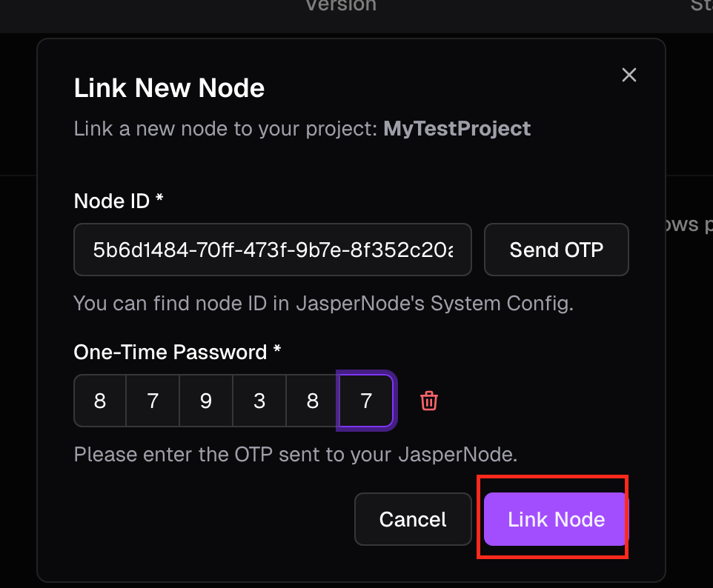Click the third OTP digit box containing 9
The height and width of the screenshot is (588, 713).
tap(206, 401)
